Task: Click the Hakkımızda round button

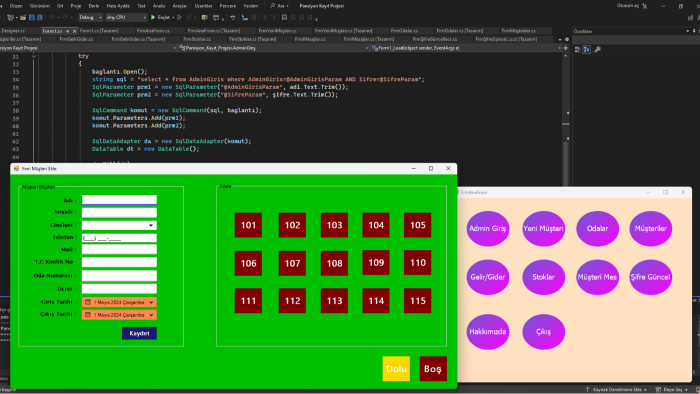Action: point(488,332)
